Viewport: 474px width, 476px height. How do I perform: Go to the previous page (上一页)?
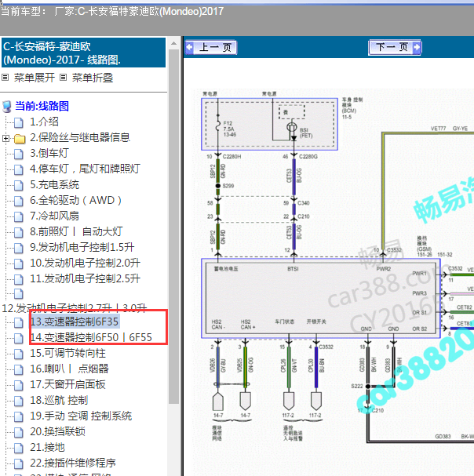[x=211, y=47]
